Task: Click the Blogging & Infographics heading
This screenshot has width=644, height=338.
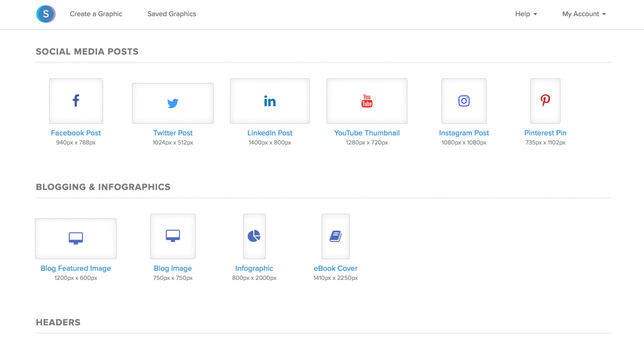Action: [x=103, y=187]
